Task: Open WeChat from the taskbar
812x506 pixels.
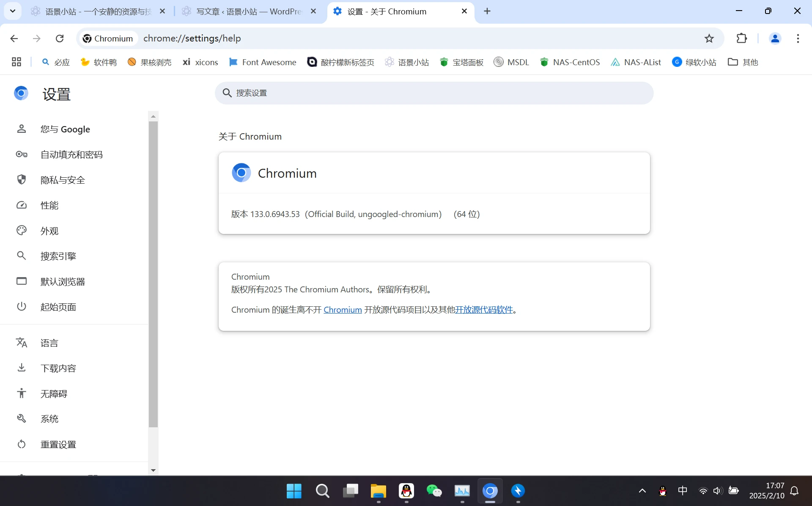Action: 434,491
